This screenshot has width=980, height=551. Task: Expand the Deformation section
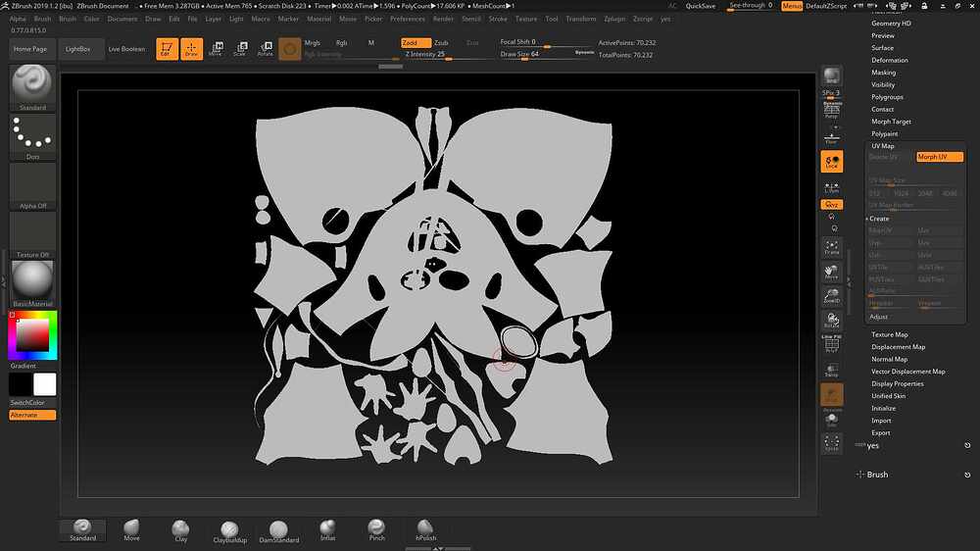tap(890, 60)
